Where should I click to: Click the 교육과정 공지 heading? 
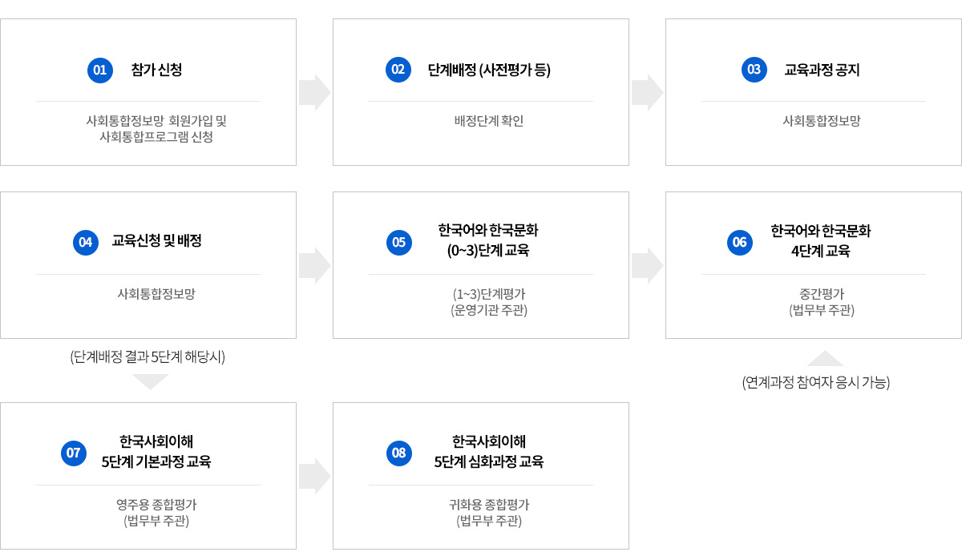click(822, 71)
